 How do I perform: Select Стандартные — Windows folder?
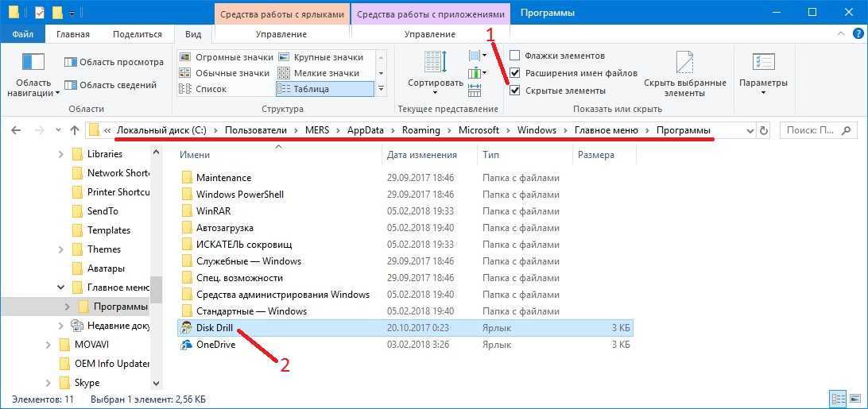click(250, 311)
